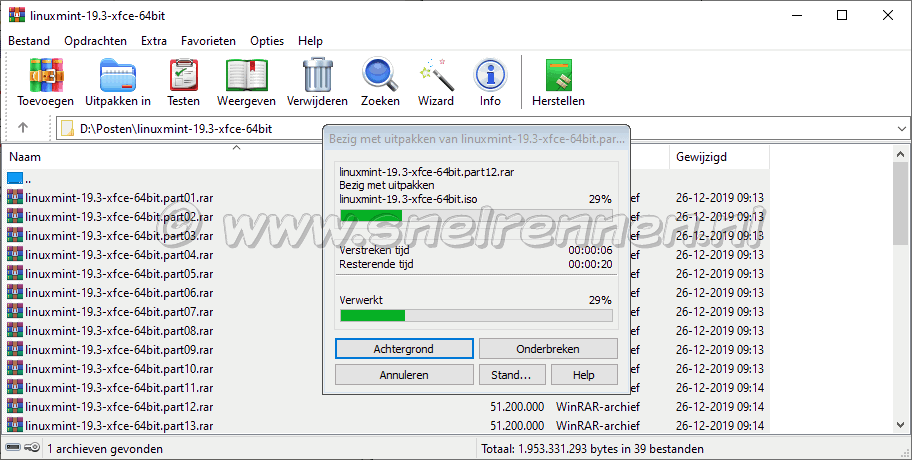
Task: Open the Favorieten menu
Action: [208, 41]
